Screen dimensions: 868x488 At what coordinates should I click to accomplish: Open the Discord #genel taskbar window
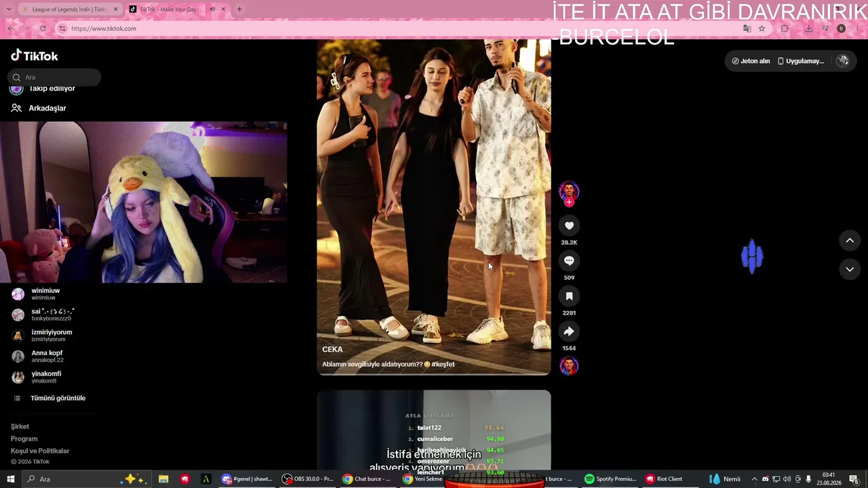[248, 479]
